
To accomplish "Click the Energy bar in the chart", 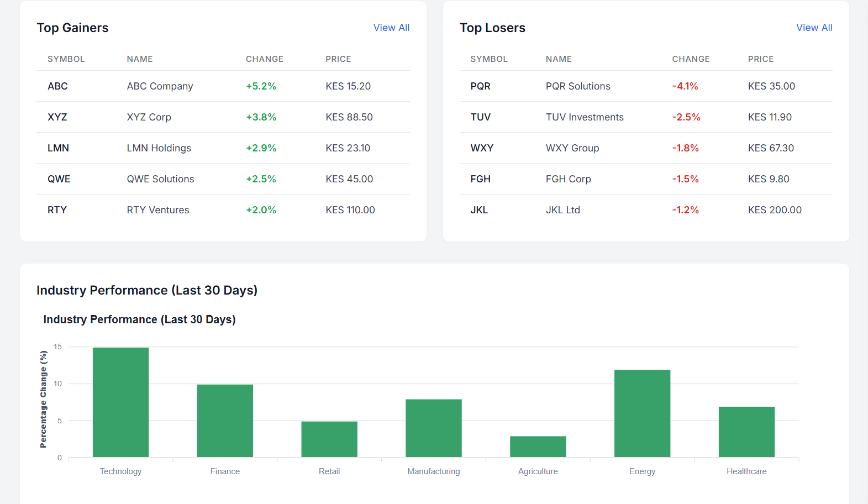I will click(642, 413).
